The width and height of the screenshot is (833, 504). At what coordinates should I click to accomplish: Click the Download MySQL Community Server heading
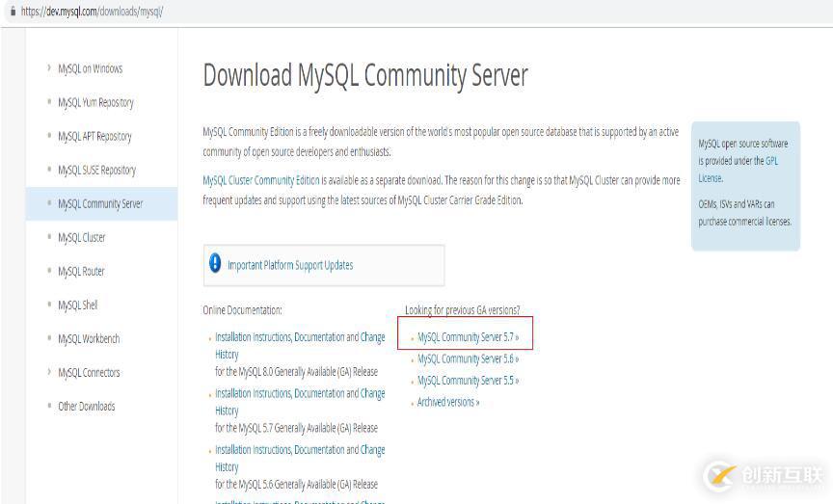pyautogui.click(x=365, y=75)
